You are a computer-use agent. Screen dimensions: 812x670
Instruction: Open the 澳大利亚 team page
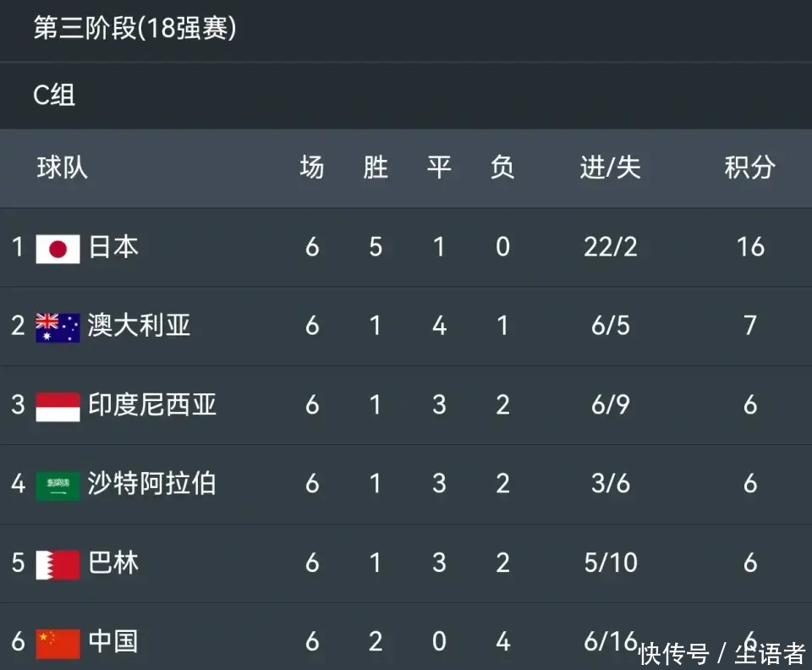tap(139, 326)
